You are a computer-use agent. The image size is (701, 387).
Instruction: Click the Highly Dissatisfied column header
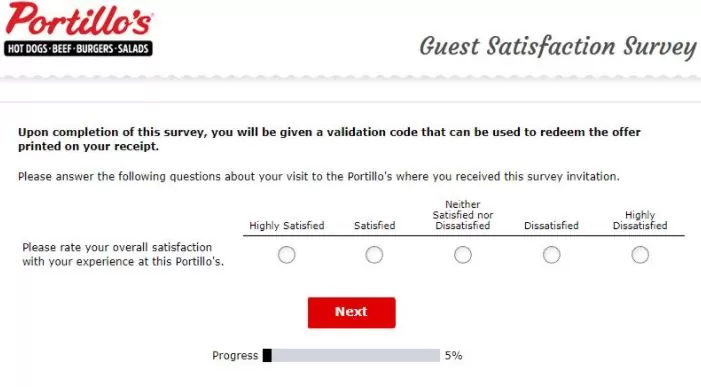point(640,220)
